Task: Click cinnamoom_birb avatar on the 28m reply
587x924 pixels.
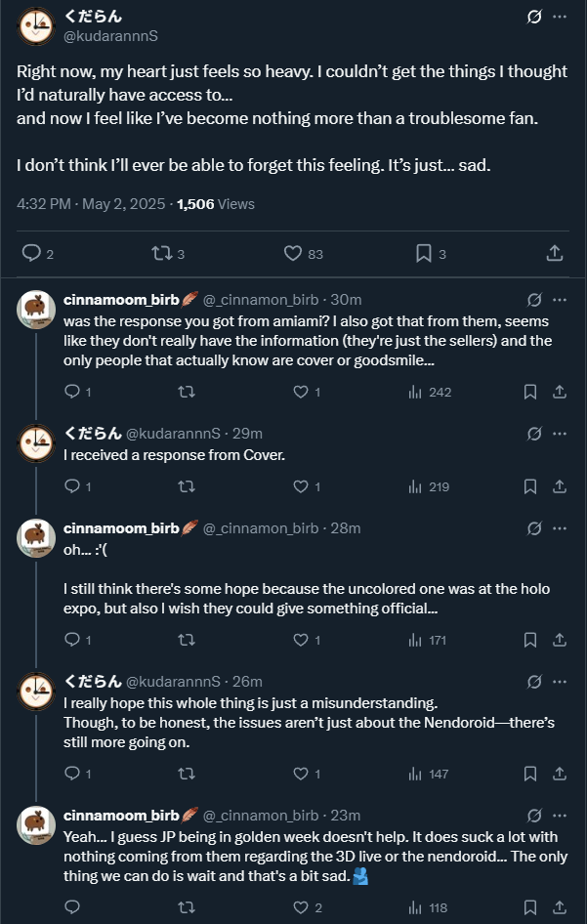Action: [x=37, y=537]
